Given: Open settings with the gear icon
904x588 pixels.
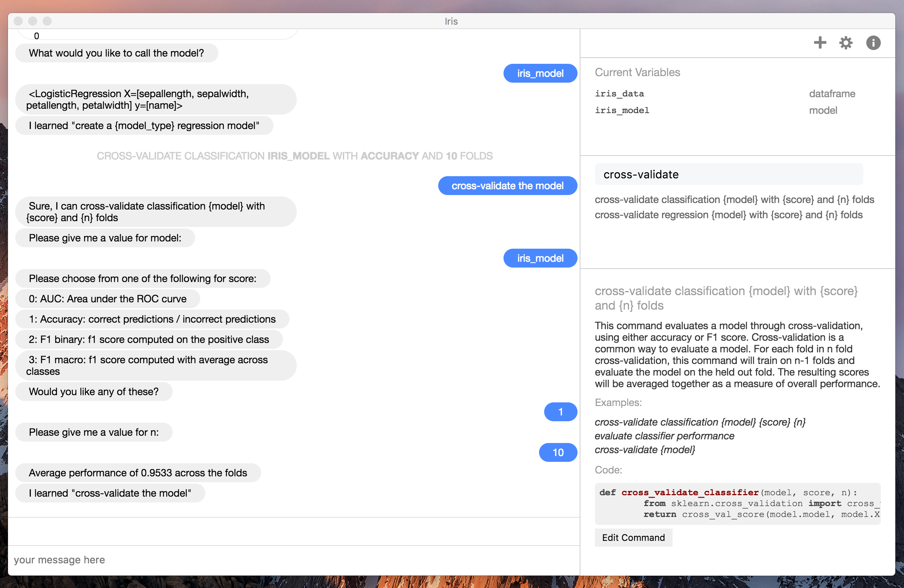Looking at the screenshot, I should point(846,42).
